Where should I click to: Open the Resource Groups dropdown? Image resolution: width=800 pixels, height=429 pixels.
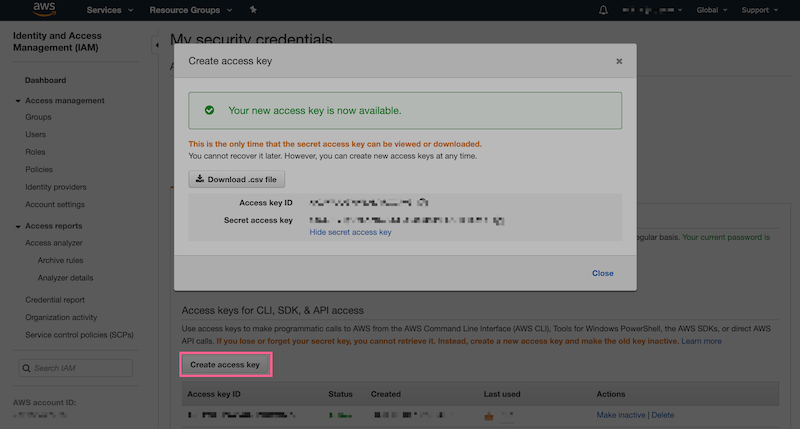click(190, 10)
